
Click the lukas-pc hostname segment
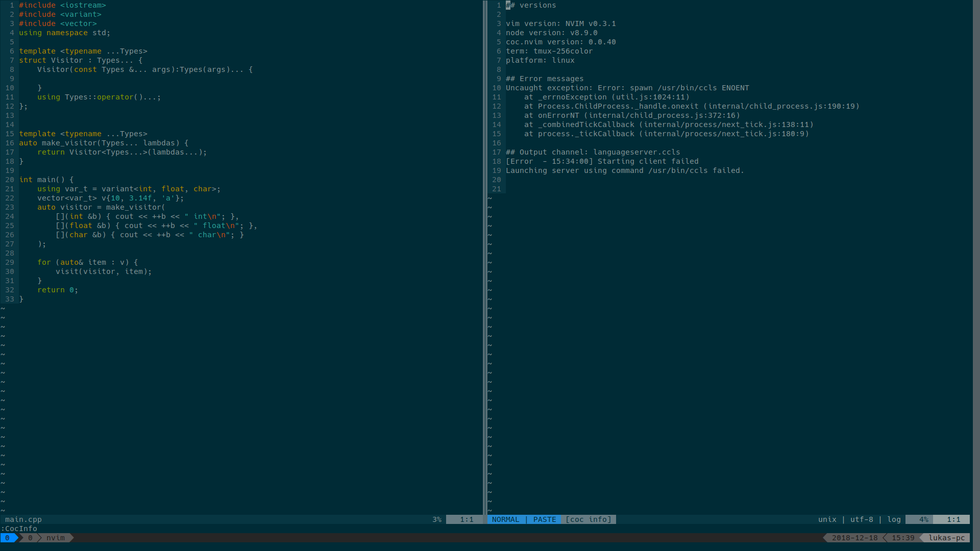tap(947, 538)
